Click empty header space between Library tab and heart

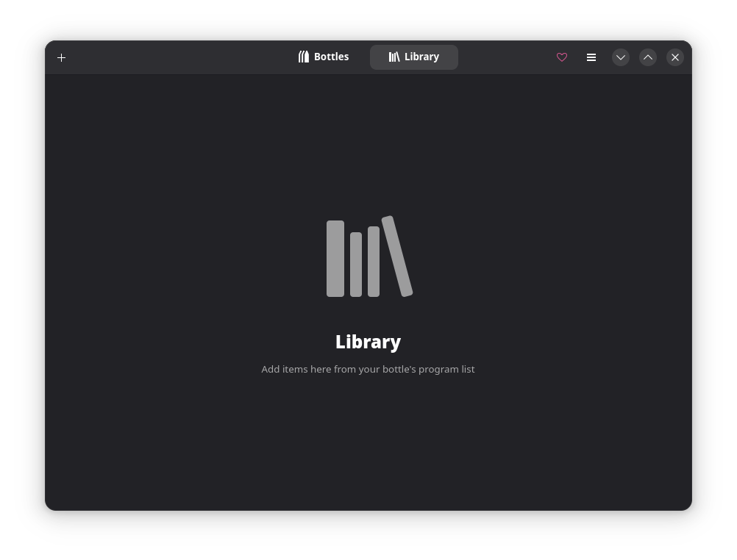click(506, 57)
